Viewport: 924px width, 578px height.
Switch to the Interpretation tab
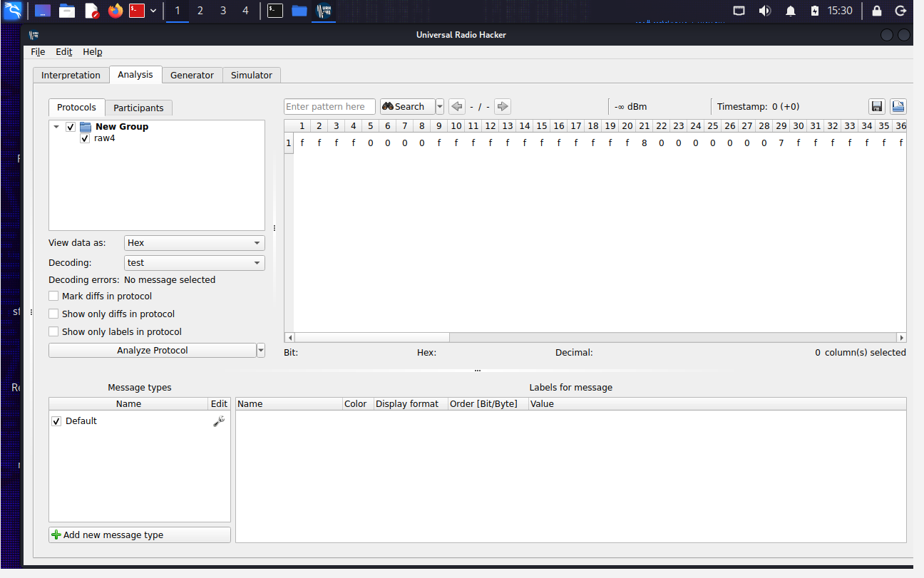[x=71, y=75]
